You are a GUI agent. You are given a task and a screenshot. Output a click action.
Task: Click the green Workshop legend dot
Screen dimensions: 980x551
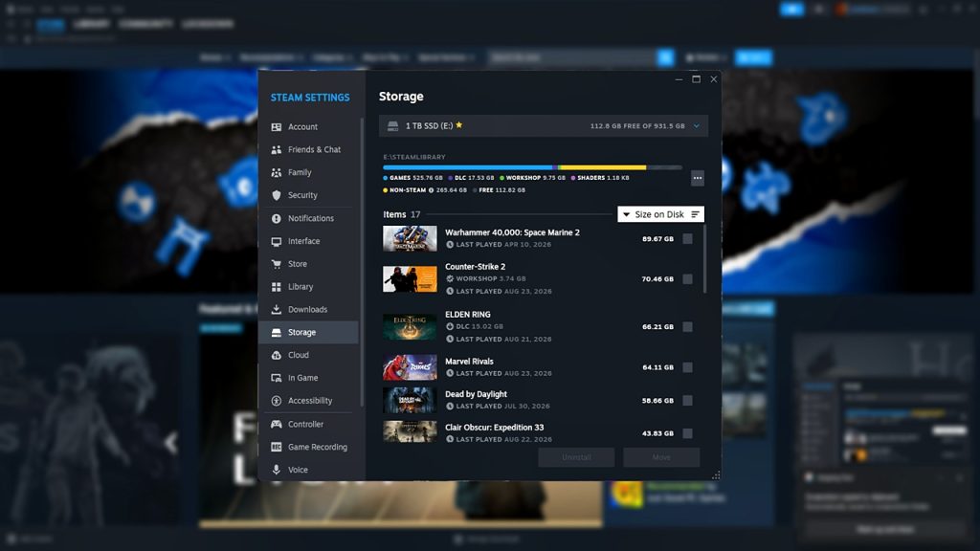click(x=501, y=178)
